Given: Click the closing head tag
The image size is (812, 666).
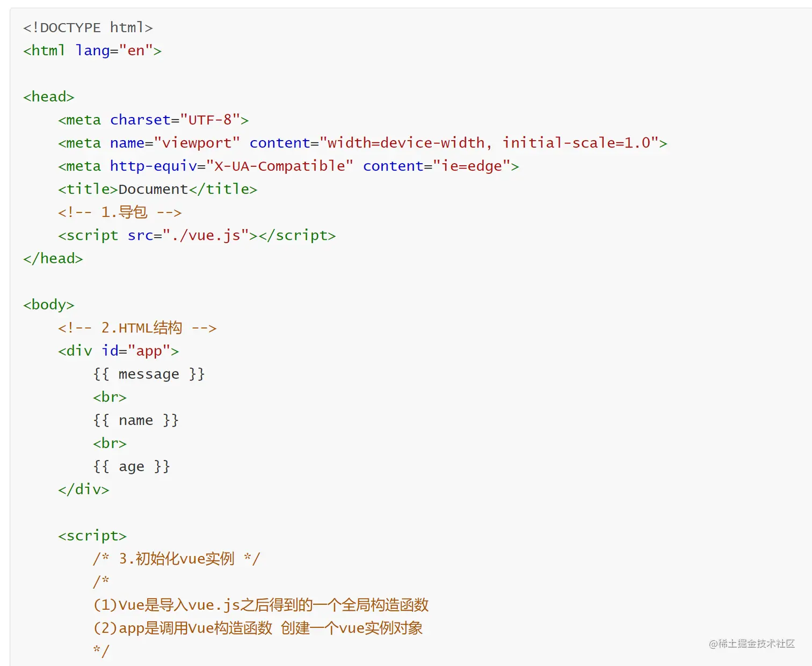Looking at the screenshot, I should (x=53, y=258).
